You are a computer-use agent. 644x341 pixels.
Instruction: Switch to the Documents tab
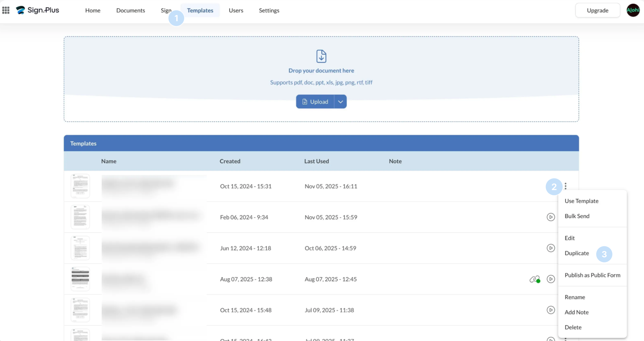(x=130, y=10)
